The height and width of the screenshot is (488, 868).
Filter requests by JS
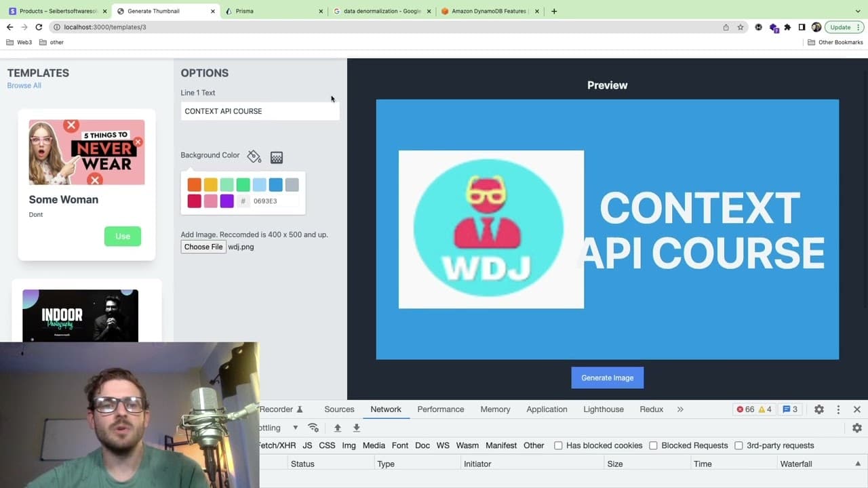pos(307,445)
